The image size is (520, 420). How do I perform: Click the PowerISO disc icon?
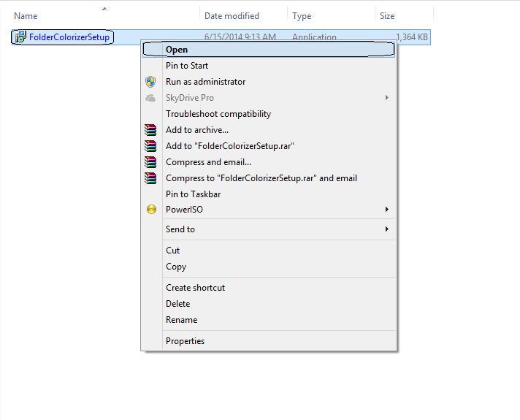tap(152, 210)
